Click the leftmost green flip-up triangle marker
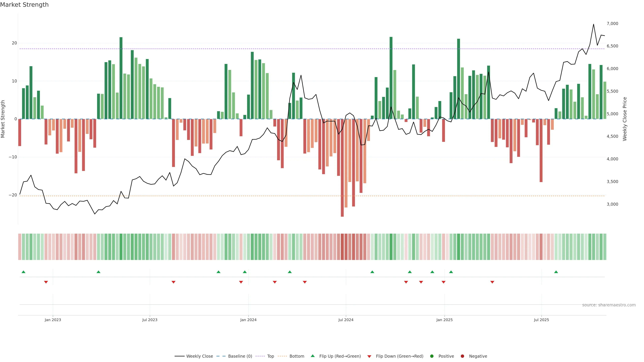644x362 pixels. pos(23,272)
